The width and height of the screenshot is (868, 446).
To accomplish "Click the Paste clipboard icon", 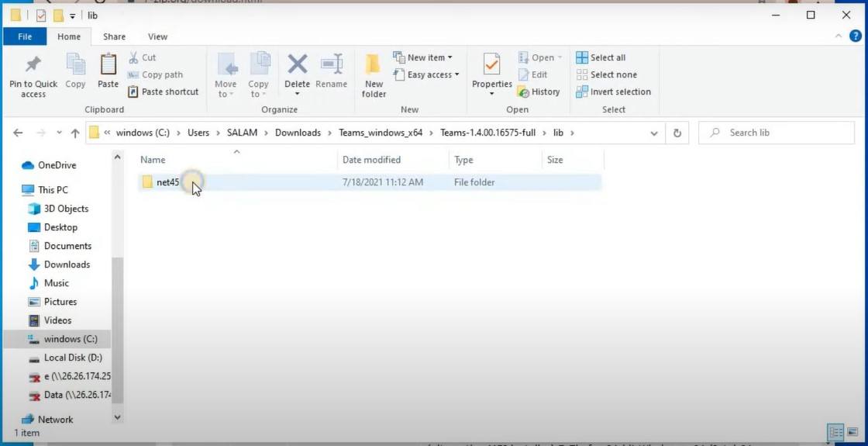I will (x=108, y=65).
